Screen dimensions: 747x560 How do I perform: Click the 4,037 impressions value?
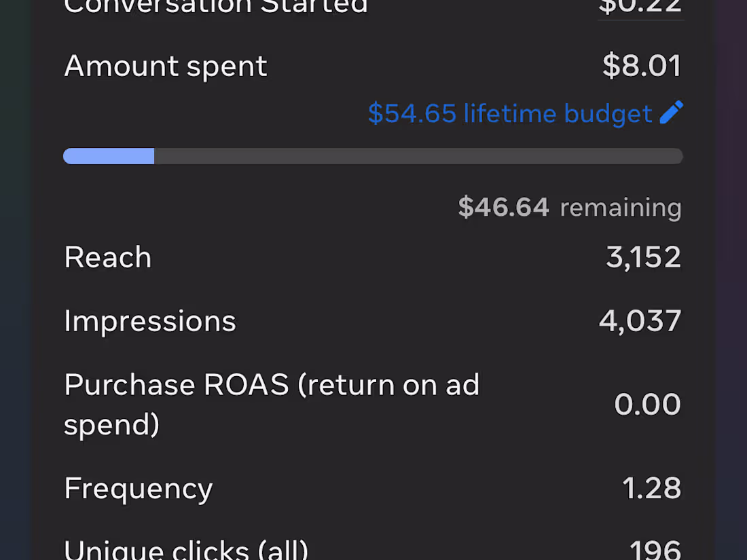[x=640, y=320]
